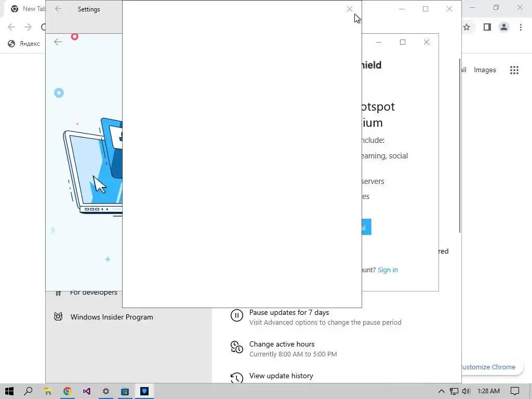Image resolution: width=532 pixels, height=399 pixels.
Task: Open Google Images link
Action: click(x=485, y=70)
